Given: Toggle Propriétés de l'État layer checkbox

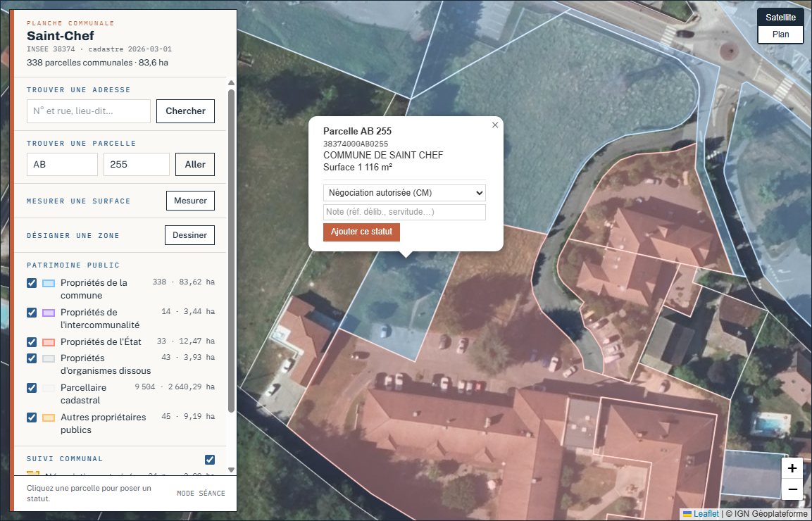Looking at the screenshot, I should [x=32, y=341].
